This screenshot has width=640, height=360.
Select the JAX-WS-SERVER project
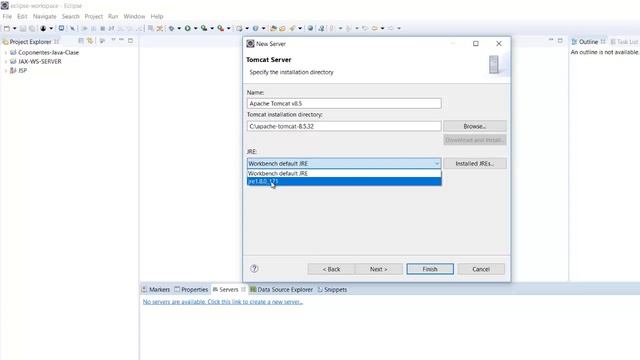pyautogui.click(x=40, y=61)
